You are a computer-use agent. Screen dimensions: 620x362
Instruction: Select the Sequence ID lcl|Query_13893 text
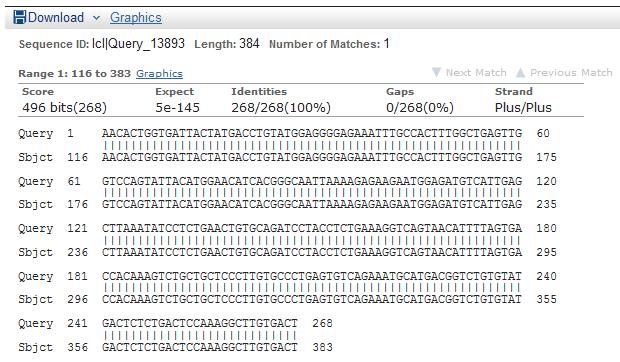[138, 43]
